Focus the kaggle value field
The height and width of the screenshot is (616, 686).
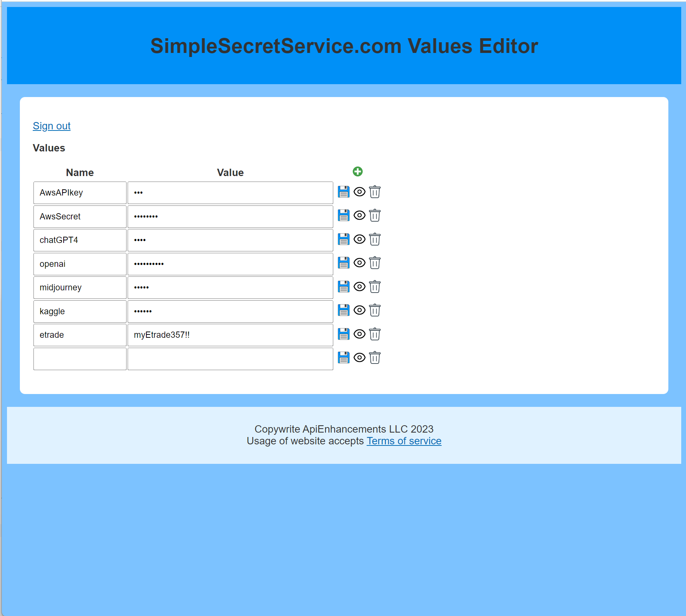click(x=230, y=311)
